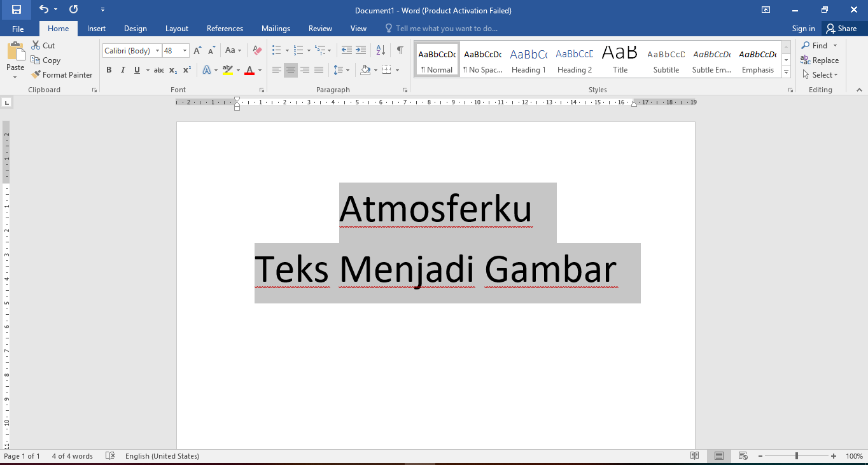Viewport: 868px width, 465px height.
Task: Toggle Superscript formatting
Action: 187,70
